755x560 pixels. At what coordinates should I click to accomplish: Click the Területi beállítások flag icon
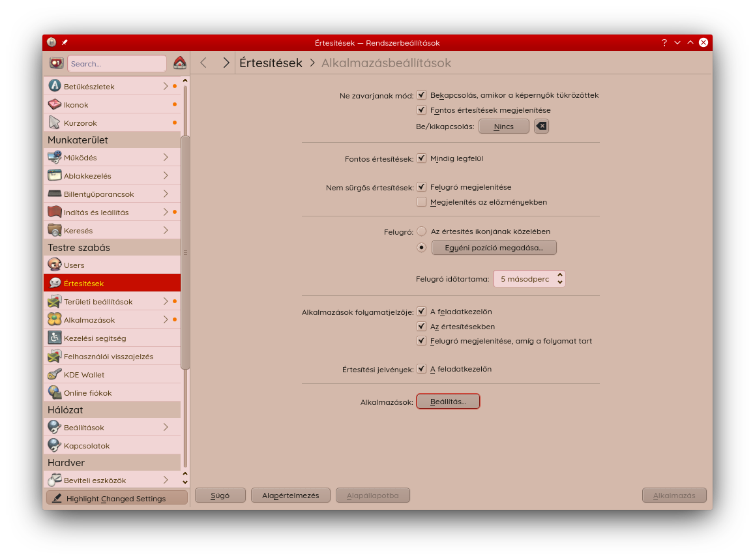(x=54, y=301)
